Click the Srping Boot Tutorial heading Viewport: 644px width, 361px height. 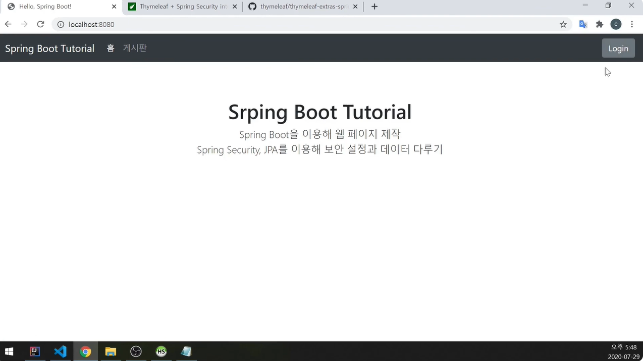(x=320, y=112)
